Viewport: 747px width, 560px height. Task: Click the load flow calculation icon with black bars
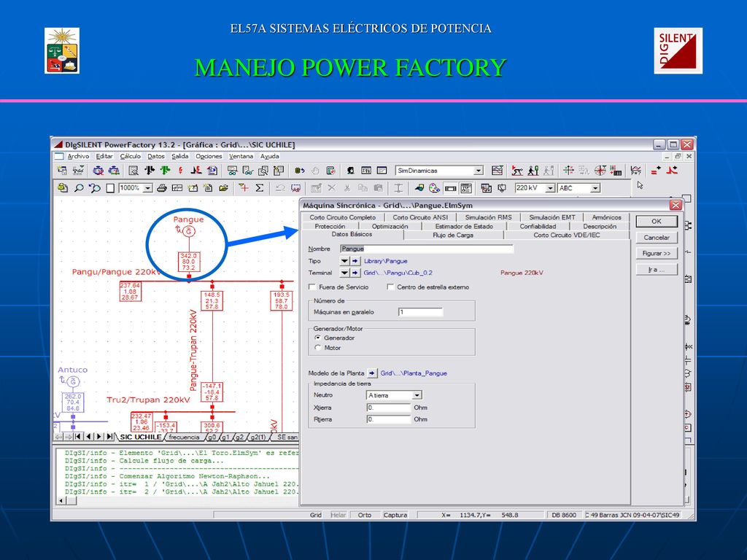point(150,171)
